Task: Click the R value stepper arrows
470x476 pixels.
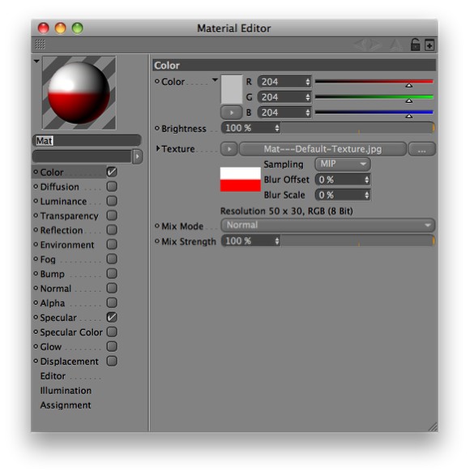Action: point(308,82)
